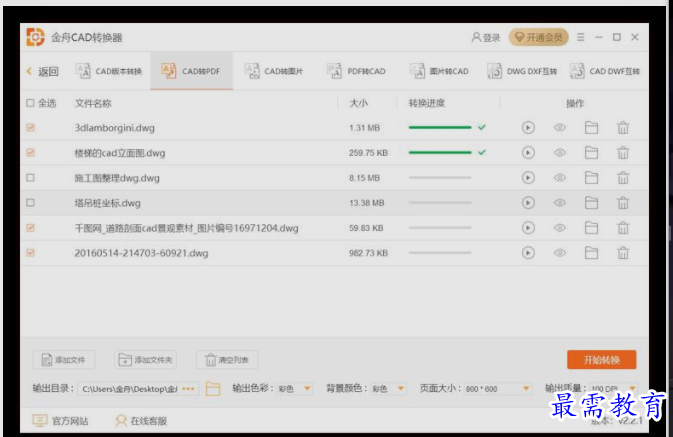This screenshot has width=673, height=437.
Task: Click 添加文件夹 button
Action: [x=146, y=360]
